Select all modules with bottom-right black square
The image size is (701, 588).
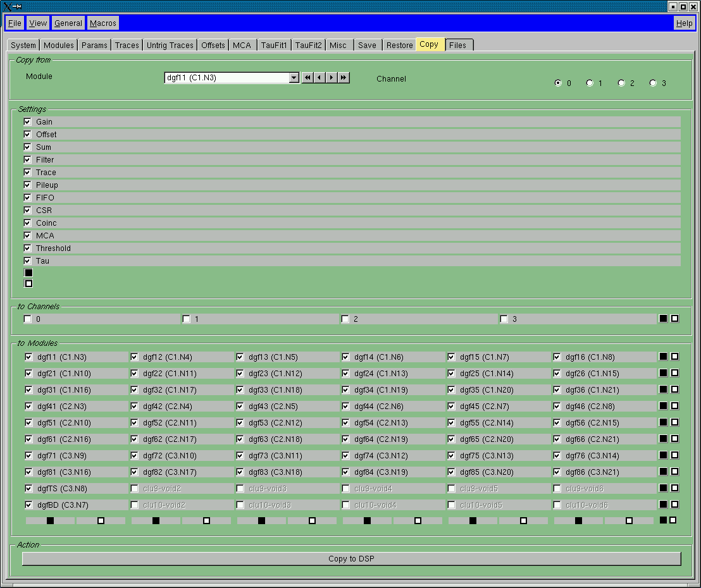point(664,520)
